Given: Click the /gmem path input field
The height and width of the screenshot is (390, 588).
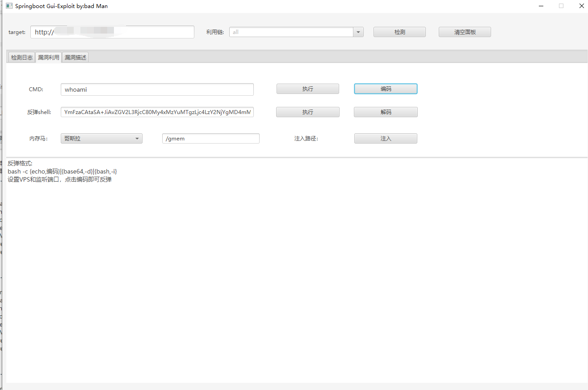Looking at the screenshot, I should [211, 139].
